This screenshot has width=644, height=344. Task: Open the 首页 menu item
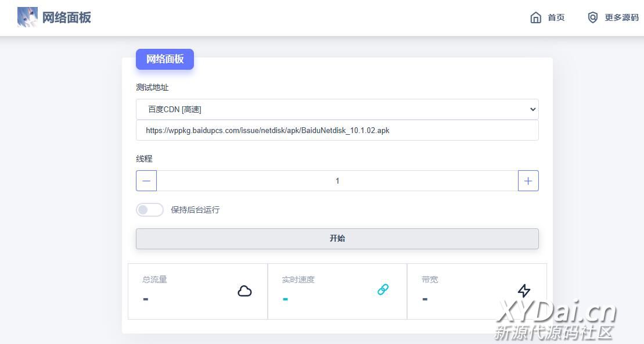pyautogui.click(x=556, y=18)
